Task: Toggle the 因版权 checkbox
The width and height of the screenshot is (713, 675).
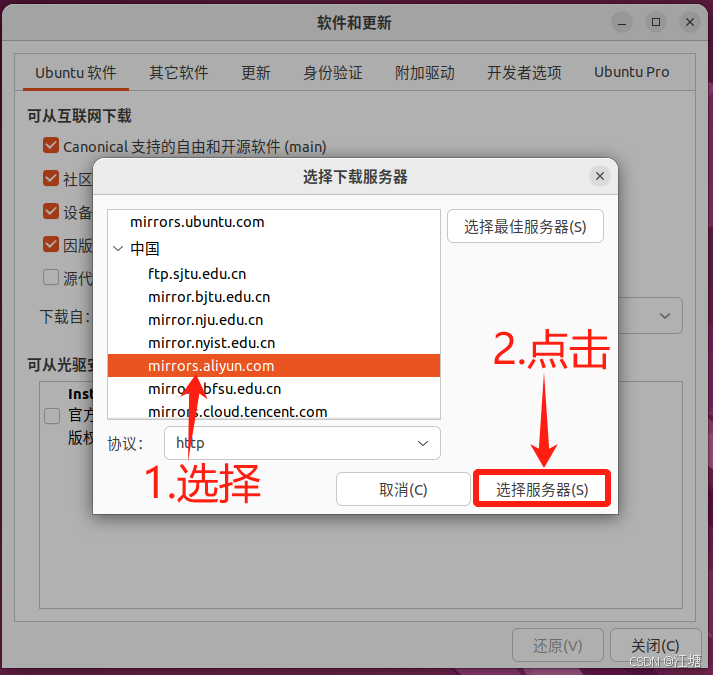Action: click(51, 244)
